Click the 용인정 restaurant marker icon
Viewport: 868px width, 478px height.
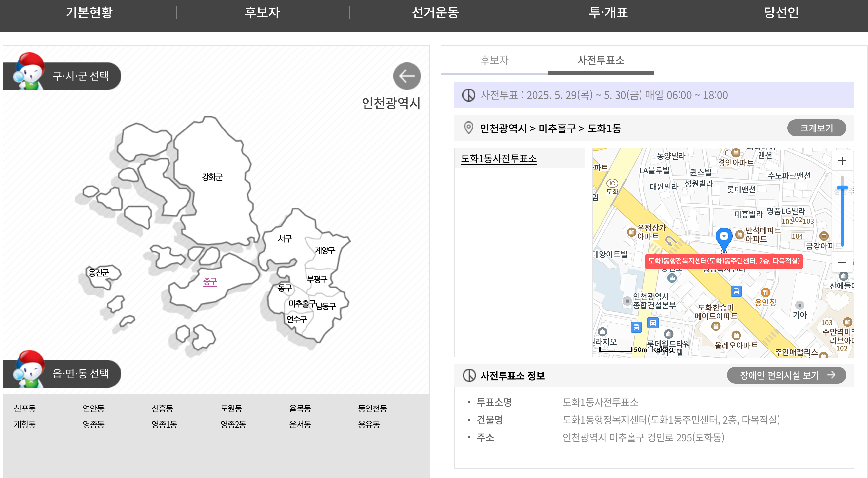pyautogui.click(x=765, y=292)
